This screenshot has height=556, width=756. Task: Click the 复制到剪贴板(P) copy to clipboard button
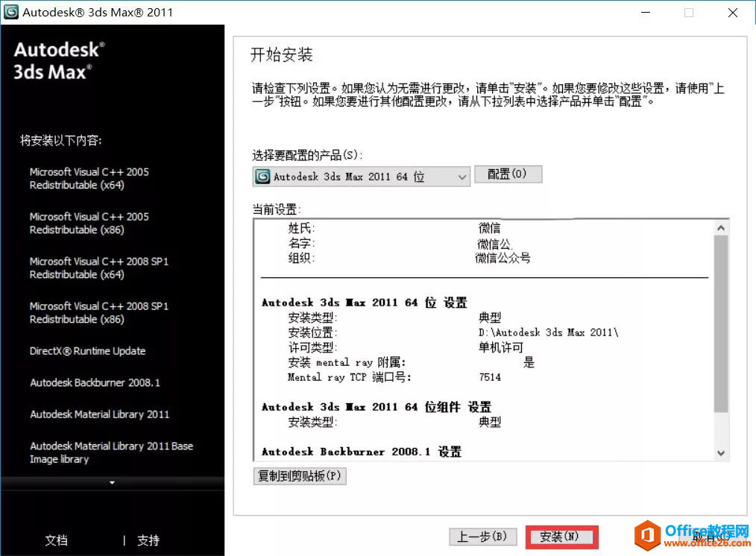click(x=300, y=476)
